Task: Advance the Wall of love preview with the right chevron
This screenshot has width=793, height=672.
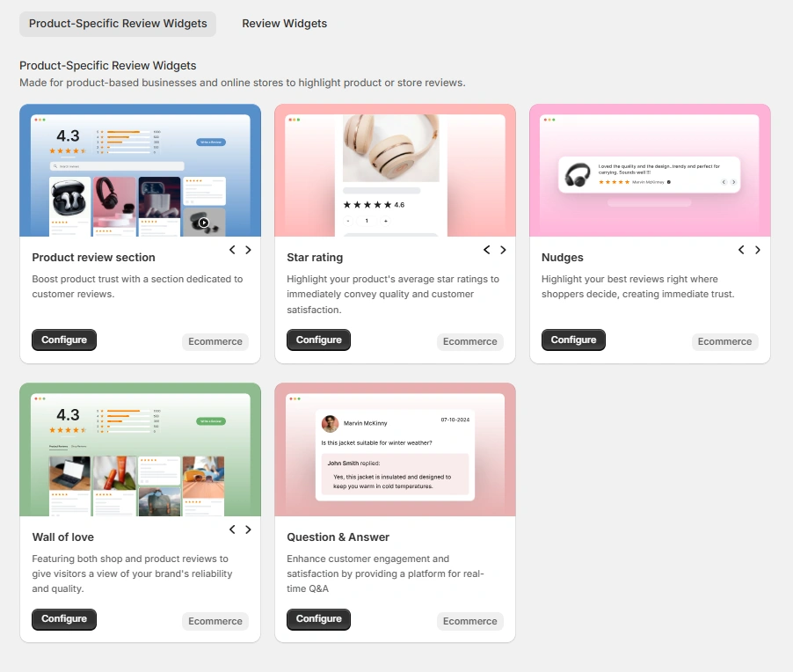Action: click(x=247, y=530)
